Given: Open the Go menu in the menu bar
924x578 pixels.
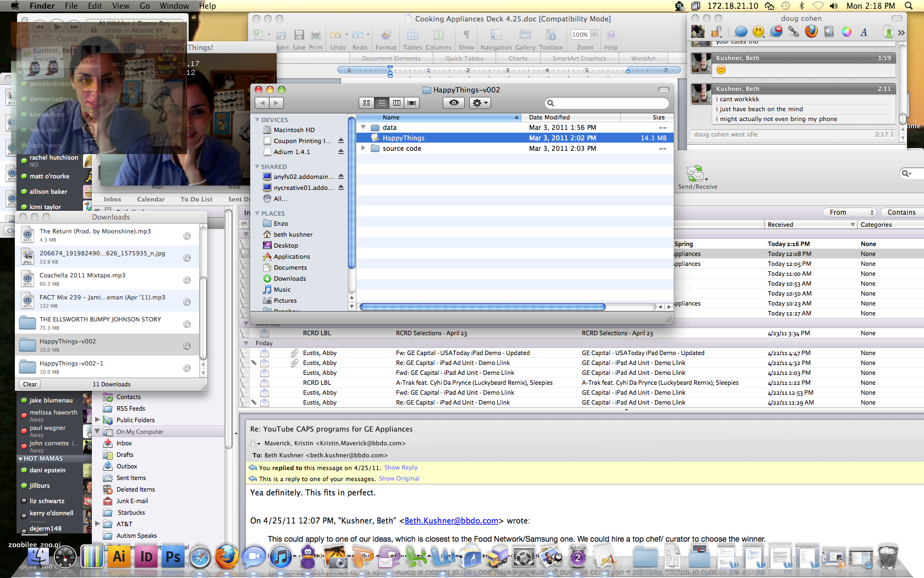Looking at the screenshot, I should tap(145, 6).
